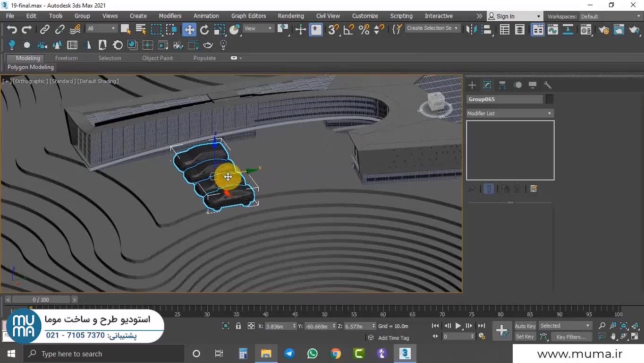The height and width of the screenshot is (363, 644).
Task: Play the animation in the timeline controls
Action: coord(458,326)
